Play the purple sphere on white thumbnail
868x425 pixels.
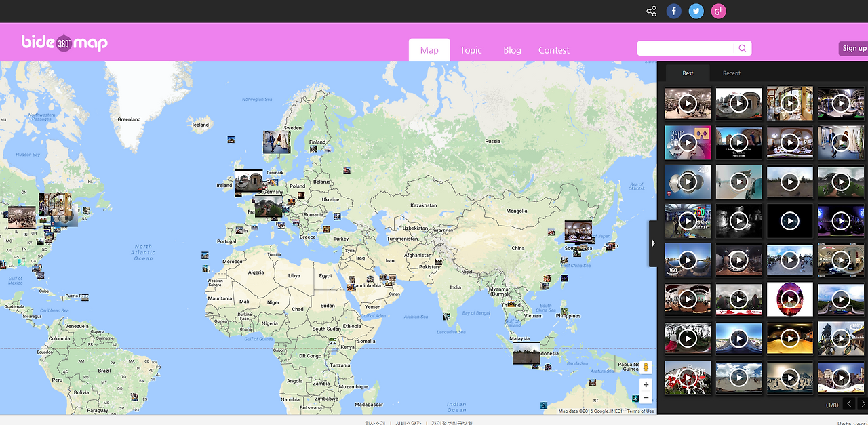click(x=790, y=299)
